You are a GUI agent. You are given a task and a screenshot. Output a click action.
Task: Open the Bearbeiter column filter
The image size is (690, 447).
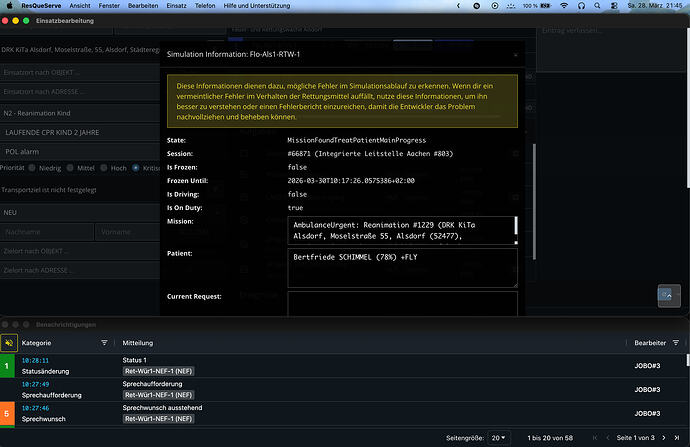pyautogui.click(x=676, y=343)
